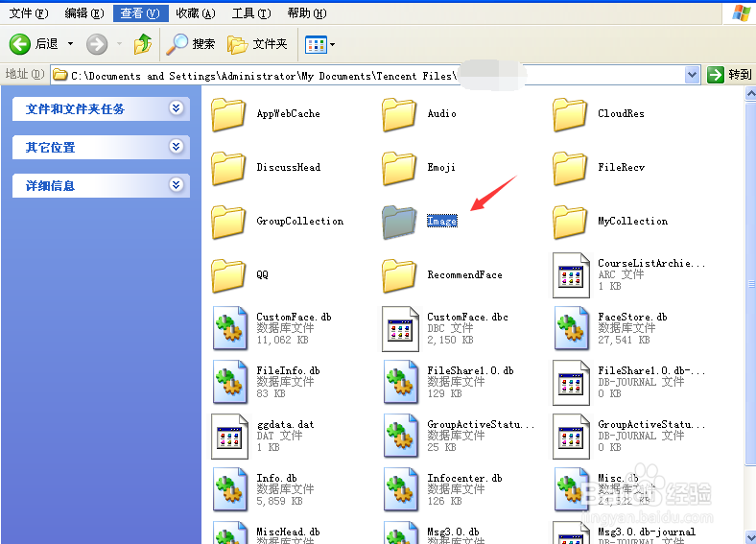Select FaceStore.db database icon

[572, 328]
